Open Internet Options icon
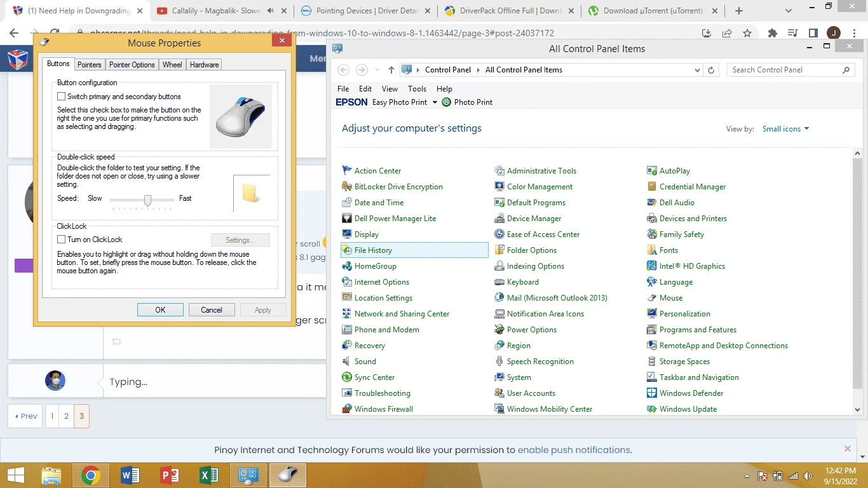The width and height of the screenshot is (868, 488). click(x=347, y=281)
